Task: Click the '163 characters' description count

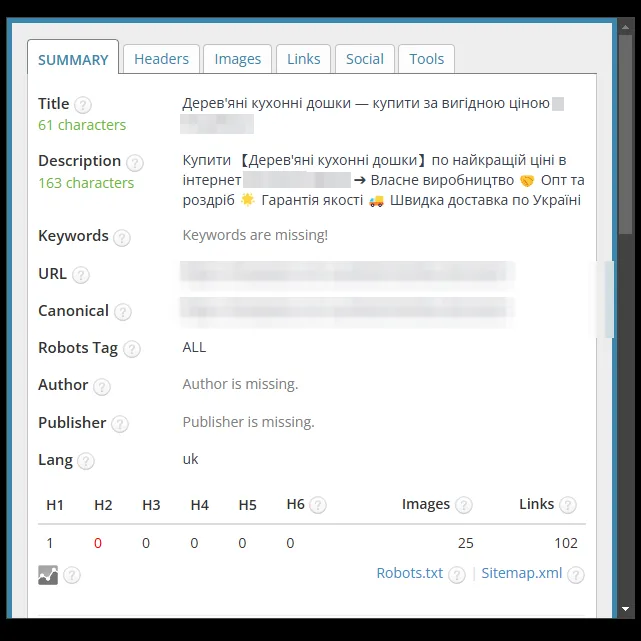Action: (86, 183)
